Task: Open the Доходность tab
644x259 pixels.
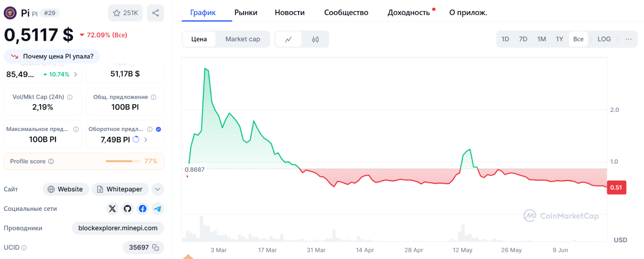Action: point(409,12)
